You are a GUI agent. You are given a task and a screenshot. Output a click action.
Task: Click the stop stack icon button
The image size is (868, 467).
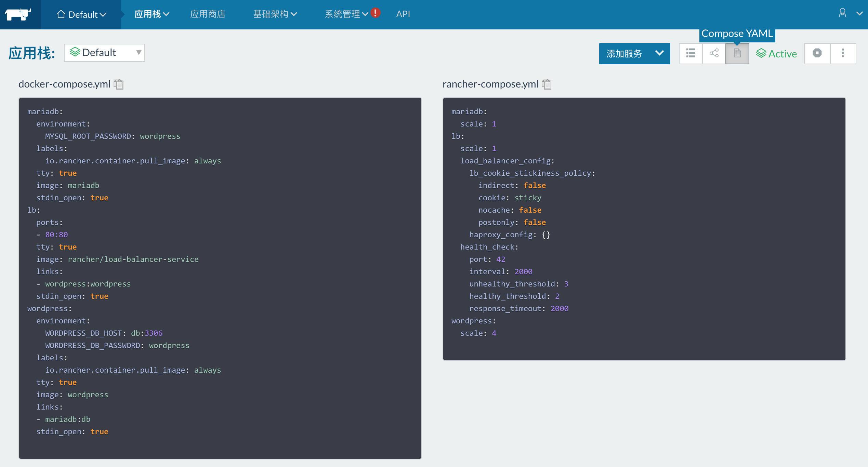[x=817, y=53]
